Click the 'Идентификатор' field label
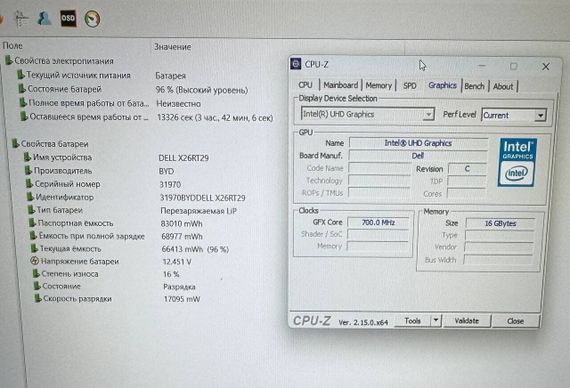 tap(64, 197)
